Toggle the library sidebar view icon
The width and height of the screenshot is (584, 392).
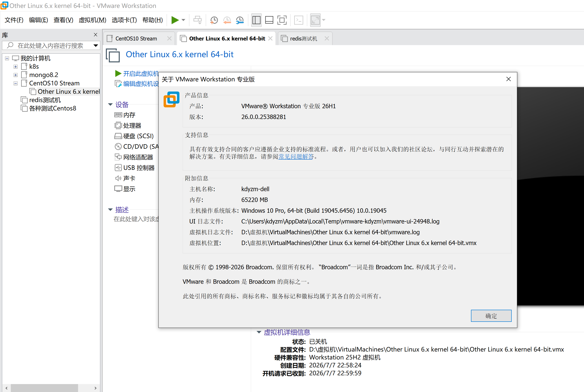pos(256,20)
